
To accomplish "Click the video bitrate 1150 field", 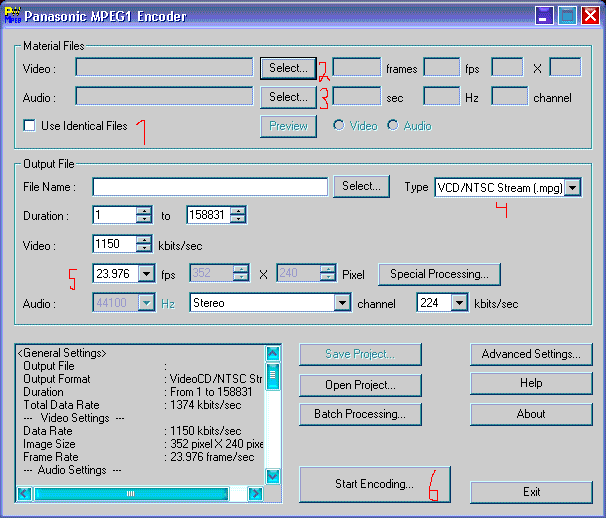I will (x=114, y=244).
